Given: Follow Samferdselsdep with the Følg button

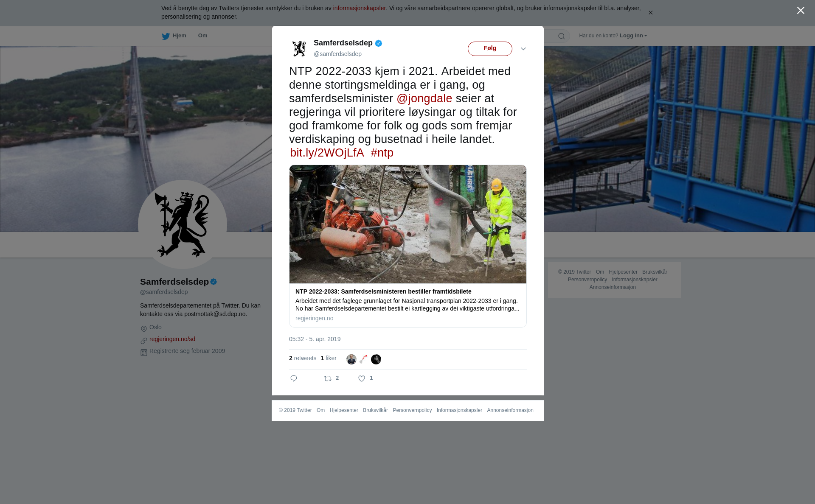Looking at the screenshot, I should click(490, 49).
